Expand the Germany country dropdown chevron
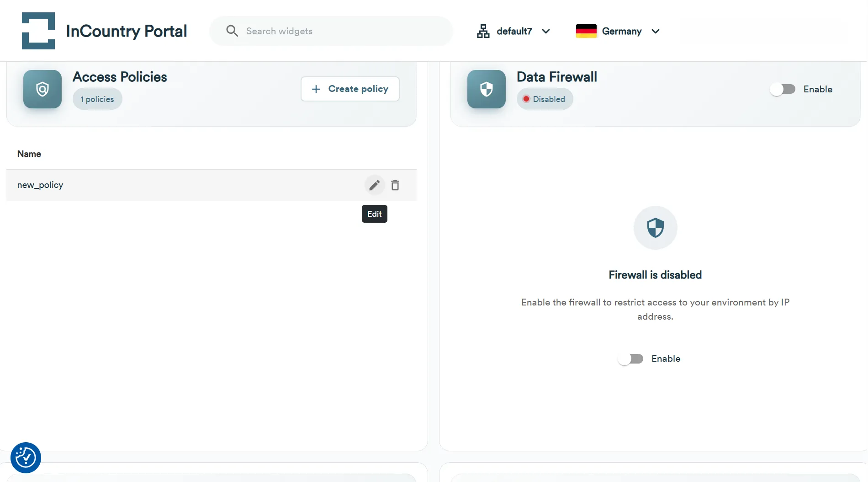Screen dimensions: 868x482 click(x=656, y=31)
